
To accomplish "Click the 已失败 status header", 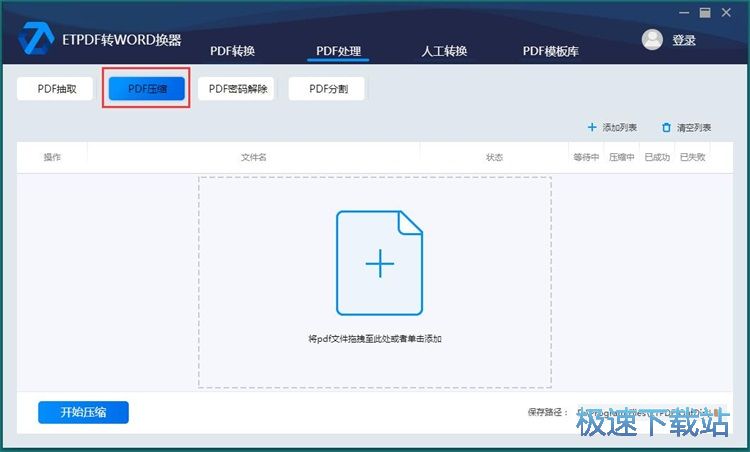I will click(692, 157).
